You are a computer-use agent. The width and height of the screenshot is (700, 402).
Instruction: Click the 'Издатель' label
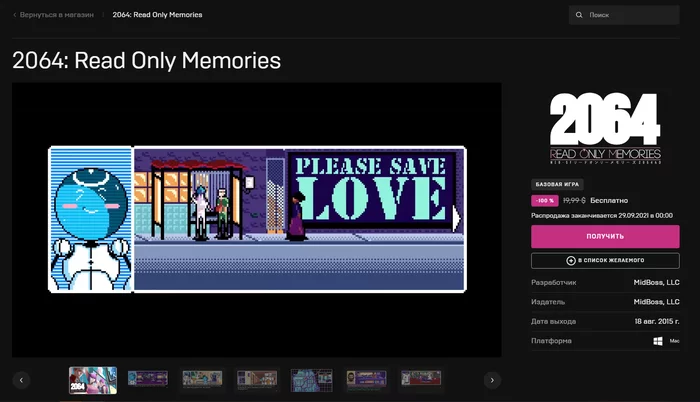(x=548, y=302)
